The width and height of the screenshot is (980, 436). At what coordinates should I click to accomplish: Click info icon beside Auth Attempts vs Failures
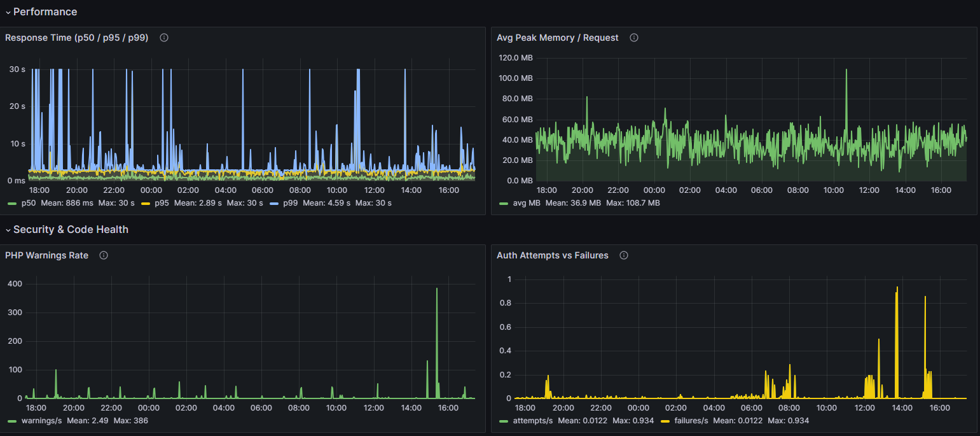point(624,255)
